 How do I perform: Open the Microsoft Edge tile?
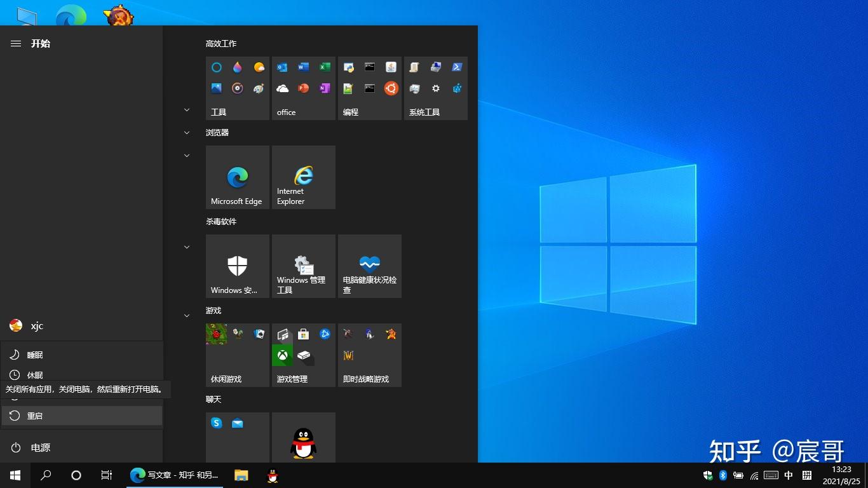click(x=238, y=177)
